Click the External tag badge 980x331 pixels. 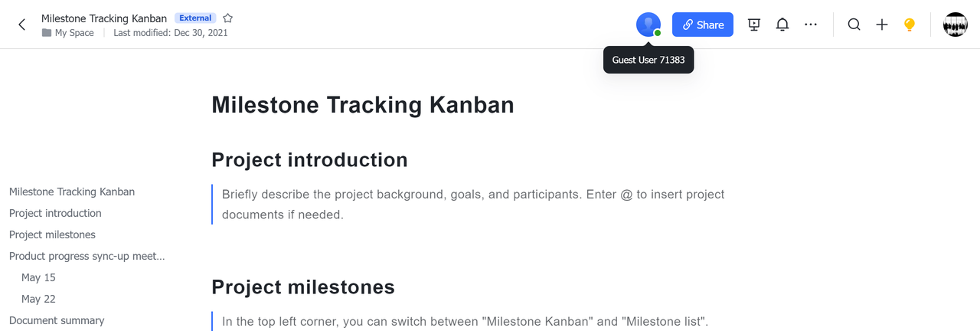click(x=195, y=18)
